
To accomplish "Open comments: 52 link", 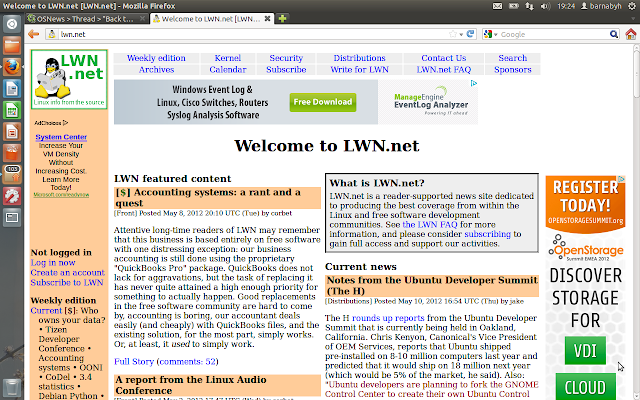I will 187,362.
